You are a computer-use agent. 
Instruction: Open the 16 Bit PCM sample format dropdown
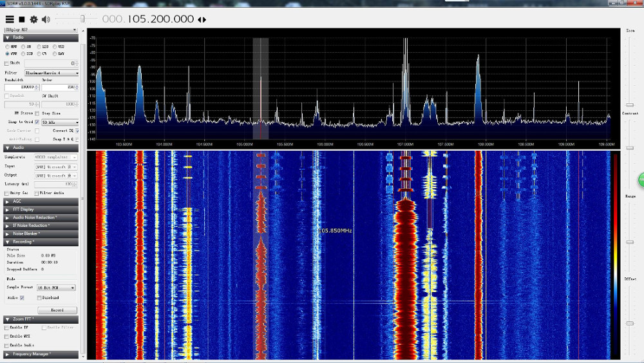click(x=56, y=288)
